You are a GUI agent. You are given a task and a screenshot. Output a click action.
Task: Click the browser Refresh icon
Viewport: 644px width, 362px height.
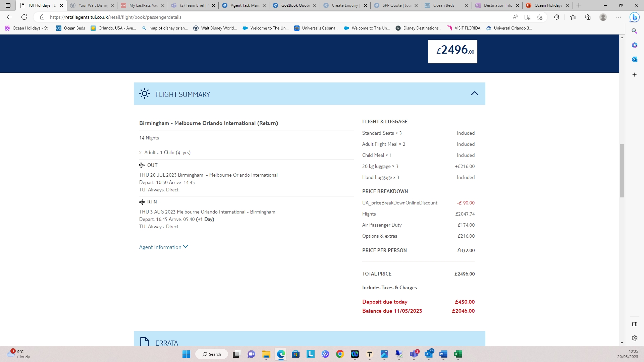pos(24,17)
